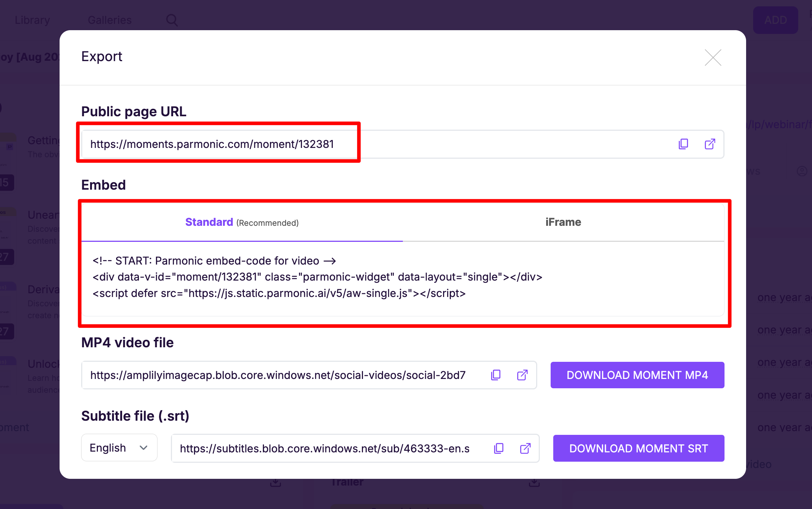Copy the MP4 video file URL
812x509 pixels.
click(496, 375)
